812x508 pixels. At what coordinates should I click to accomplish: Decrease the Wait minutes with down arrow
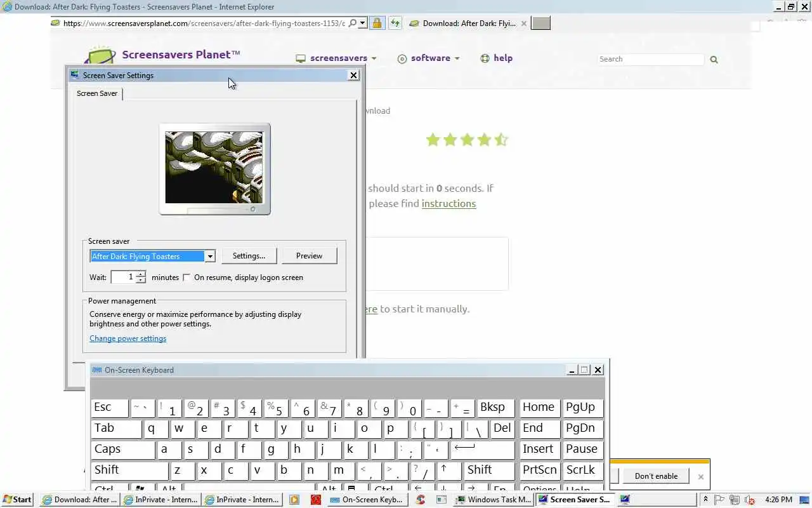(x=141, y=281)
